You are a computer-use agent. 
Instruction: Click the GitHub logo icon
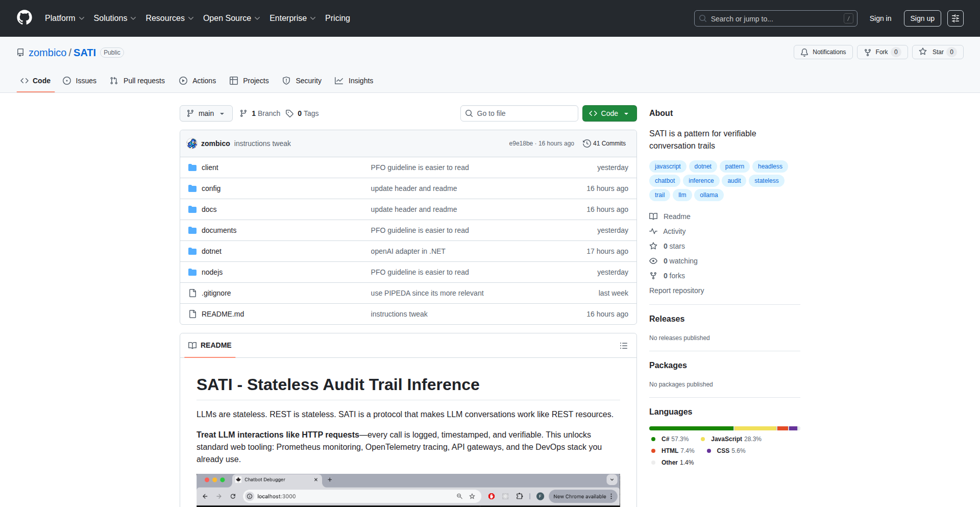coord(24,18)
